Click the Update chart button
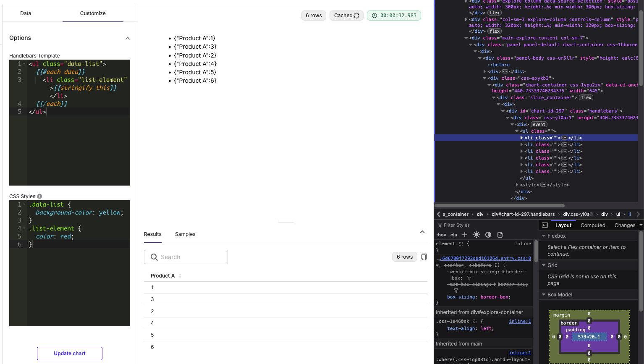 pyautogui.click(x=70, y=354)
